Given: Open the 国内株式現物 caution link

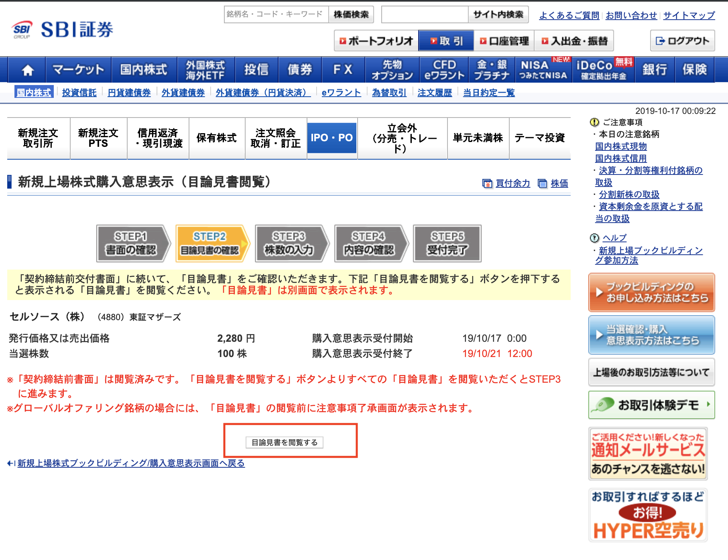Looking at the screenshot, I should click(621, 146).
